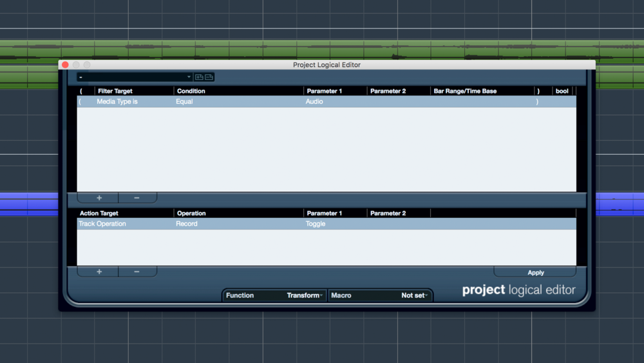
Task: Change the Equal condition cell
Action: 238,102
